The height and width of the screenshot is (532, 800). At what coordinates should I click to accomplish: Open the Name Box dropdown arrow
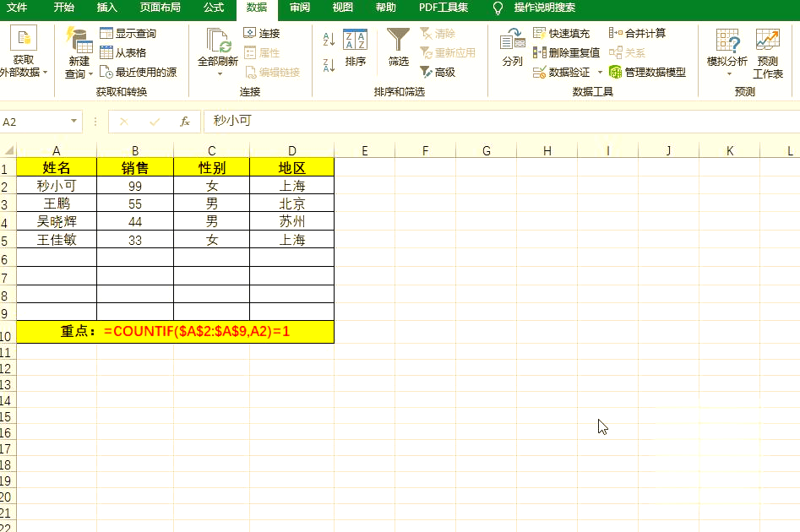tap(74, 121)
